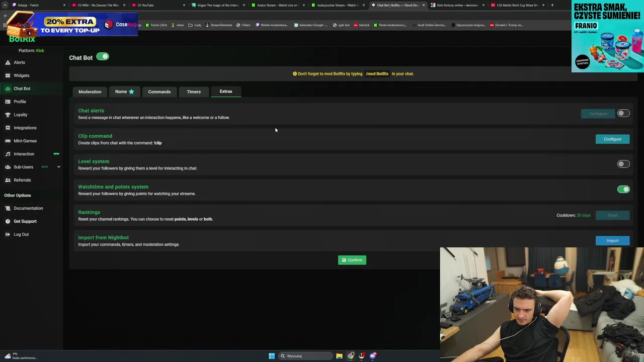Image resolution: width=644 pixels, height=362 pixels.
Task: Click the CaseHug 20% extra banner
Action: (72, 24)
